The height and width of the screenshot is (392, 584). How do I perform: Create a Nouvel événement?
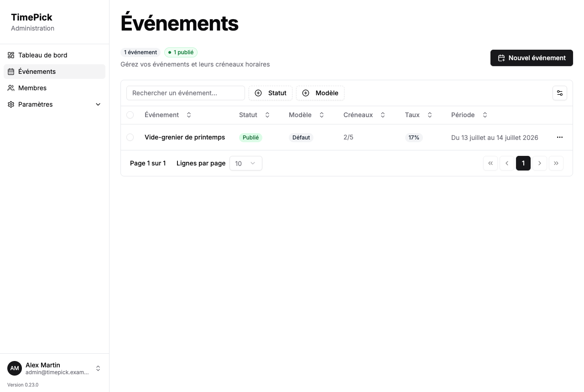[x=532, y=58]
